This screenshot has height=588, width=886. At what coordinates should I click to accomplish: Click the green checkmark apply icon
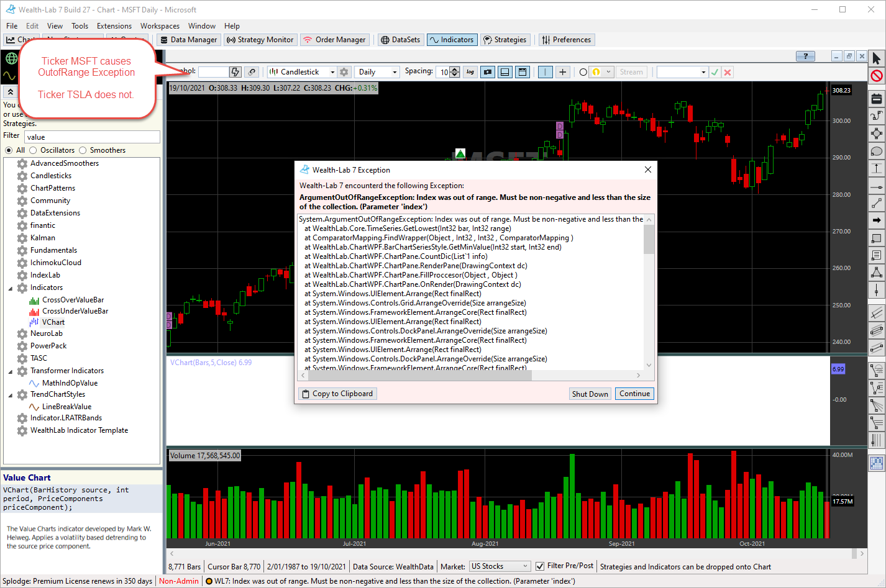[715, 72]
